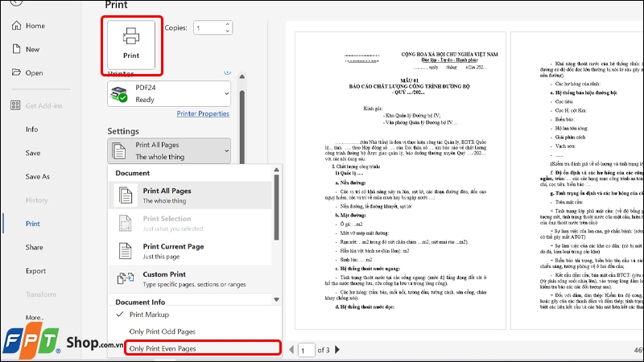644x362 pixels.
Task: Go back with the arrow at the top left
Action: 16,2
